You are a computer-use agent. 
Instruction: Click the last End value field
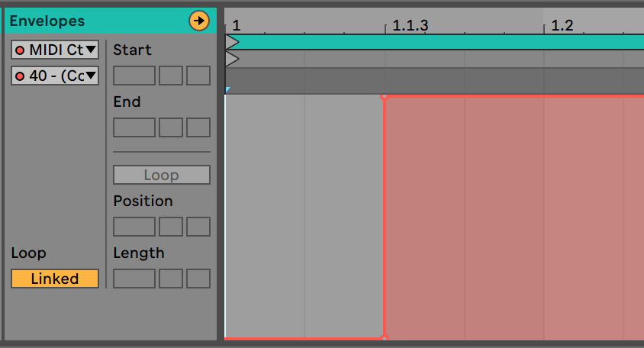click(x=198, y=127)
